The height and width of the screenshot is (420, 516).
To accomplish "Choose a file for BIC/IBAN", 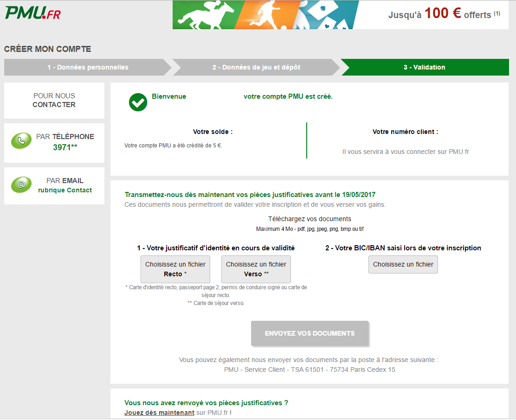I will pyautogui.click(x=403, y=264).
